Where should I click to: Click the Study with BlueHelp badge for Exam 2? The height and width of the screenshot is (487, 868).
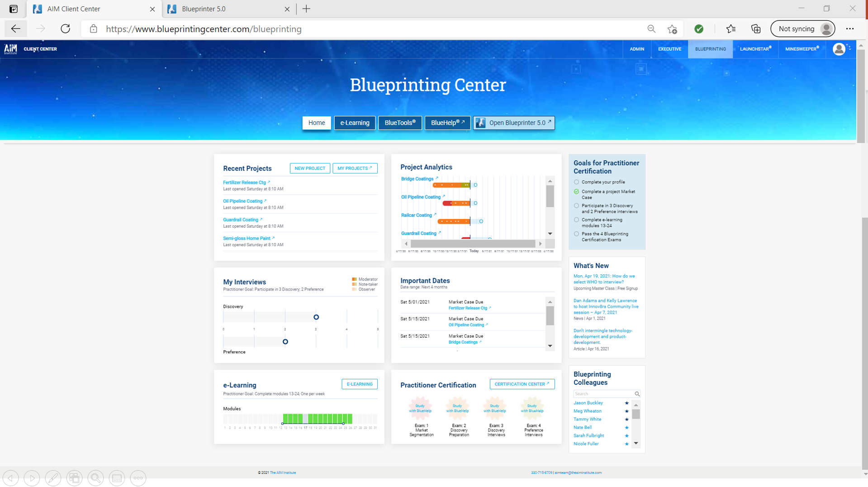pos(457,408)
